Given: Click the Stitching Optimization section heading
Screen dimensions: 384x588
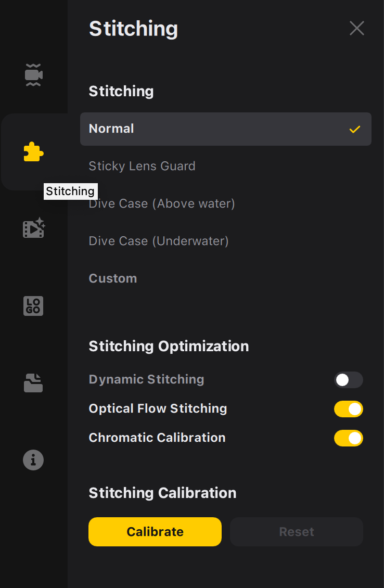Looking at the screenshot, I should click(169, 347).
